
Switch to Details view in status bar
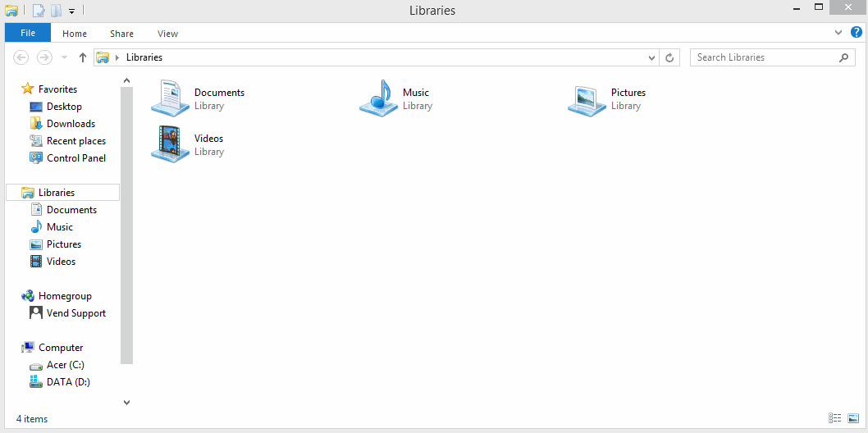(835, 418)
